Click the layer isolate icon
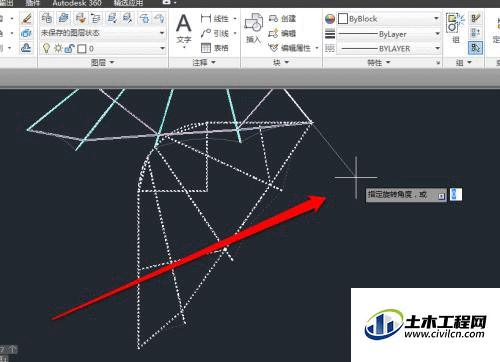This screenshot has height=362, width=500. coord(112,18)
